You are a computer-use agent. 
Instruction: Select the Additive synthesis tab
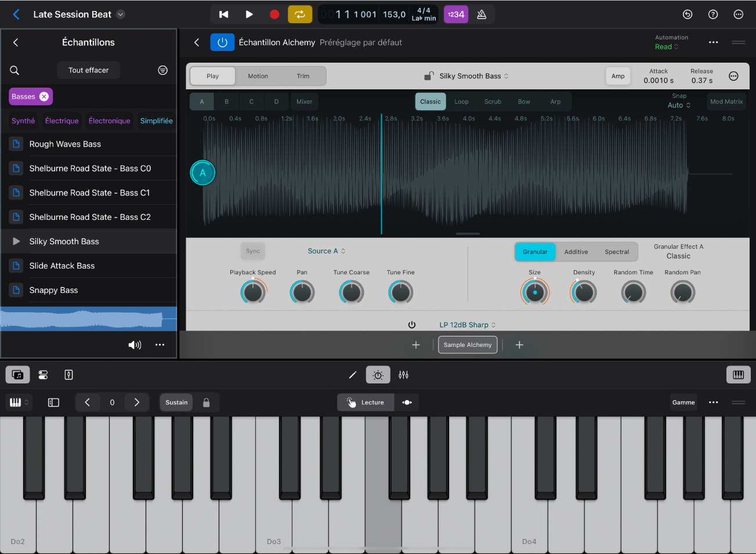tap(576, 252)
